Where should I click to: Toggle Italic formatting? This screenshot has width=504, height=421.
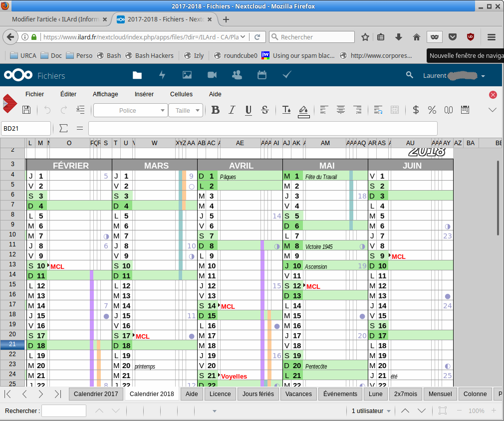pos(232,110)
